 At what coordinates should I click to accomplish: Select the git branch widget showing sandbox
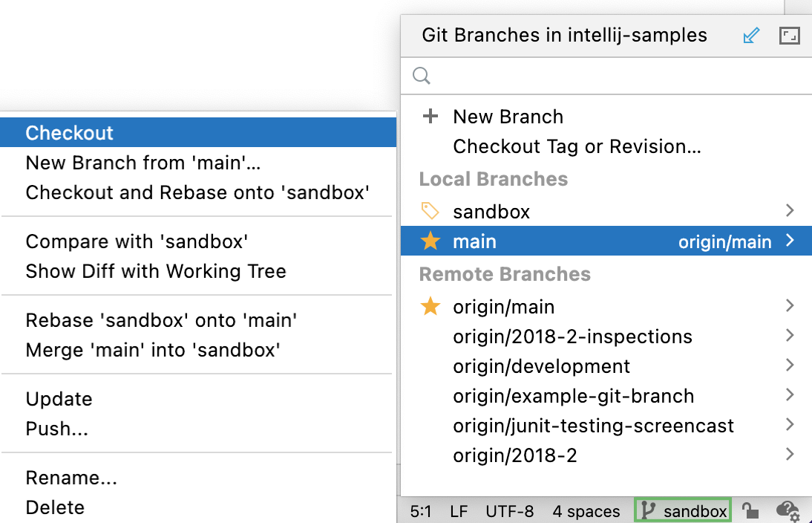(682, 510)
